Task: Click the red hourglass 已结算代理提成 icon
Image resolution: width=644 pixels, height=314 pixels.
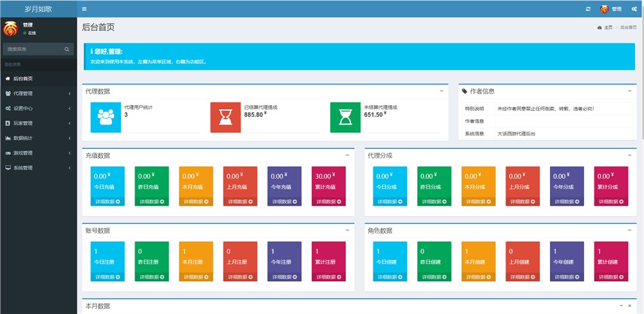Action: (x=225, y=117)
